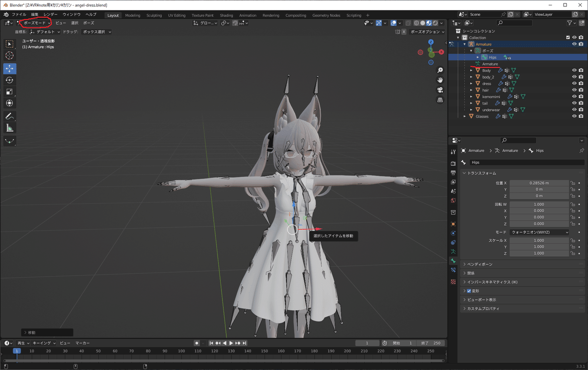Open the ファイル menu
Screen dimensions: 588x370
click(x=19, y=15)
